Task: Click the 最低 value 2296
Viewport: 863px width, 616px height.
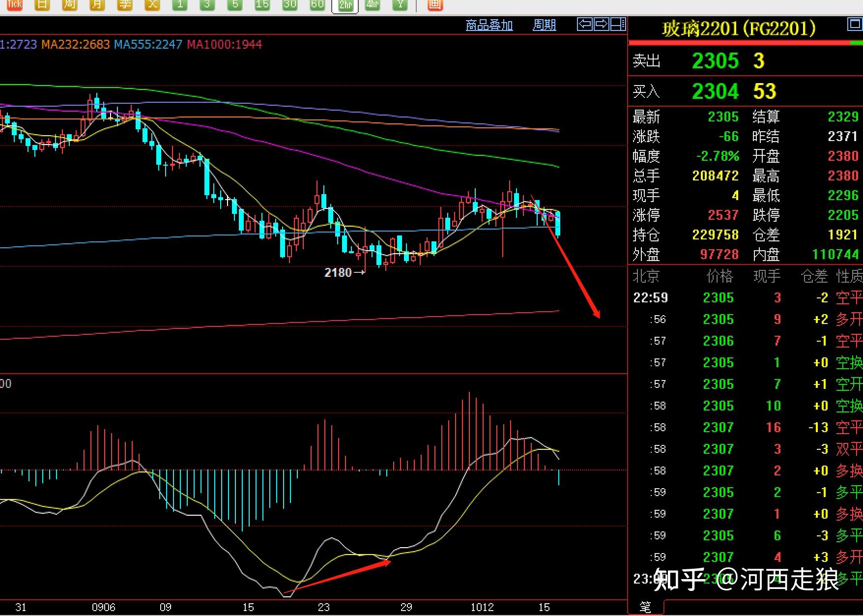Action: 843,196
